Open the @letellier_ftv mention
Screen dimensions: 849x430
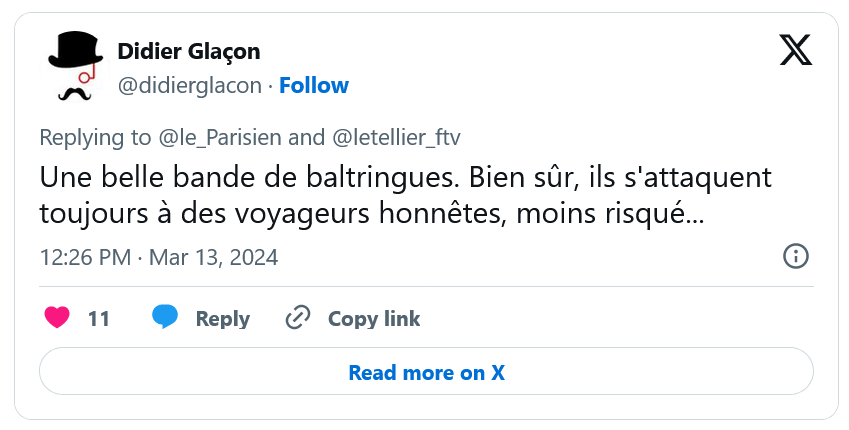(x=396, y=138)
